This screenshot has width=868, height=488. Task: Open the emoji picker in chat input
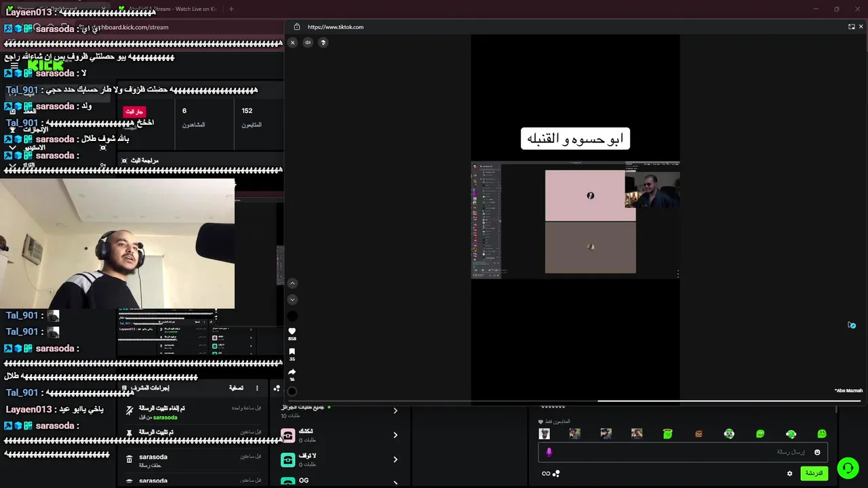coord(817,452)
